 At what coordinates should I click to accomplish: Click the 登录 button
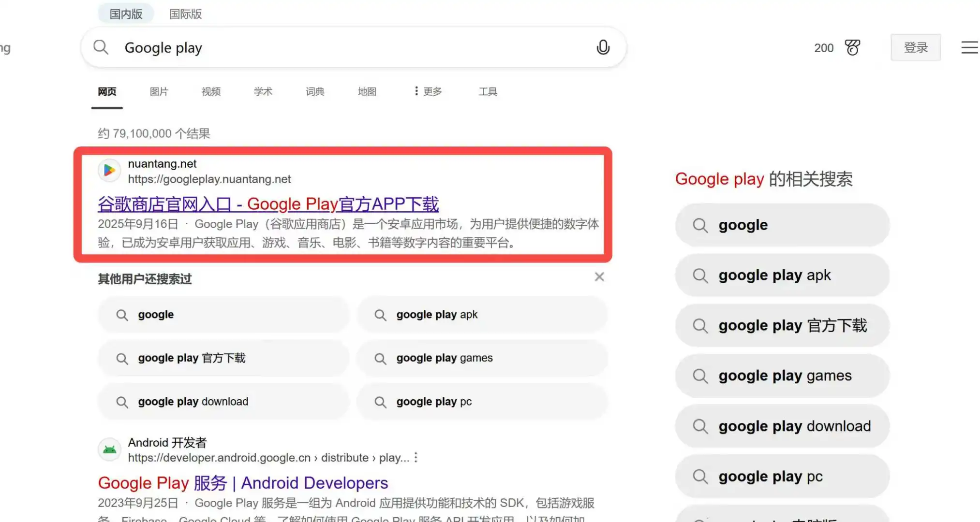click(915, 47)
